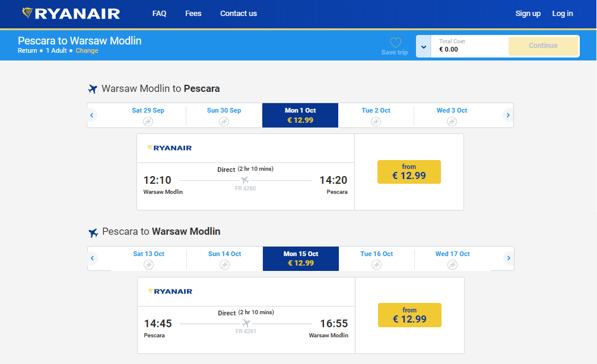
Task: Click the no-flight icon under Wed 17 Oct
Action: click(x=452, y=264)
